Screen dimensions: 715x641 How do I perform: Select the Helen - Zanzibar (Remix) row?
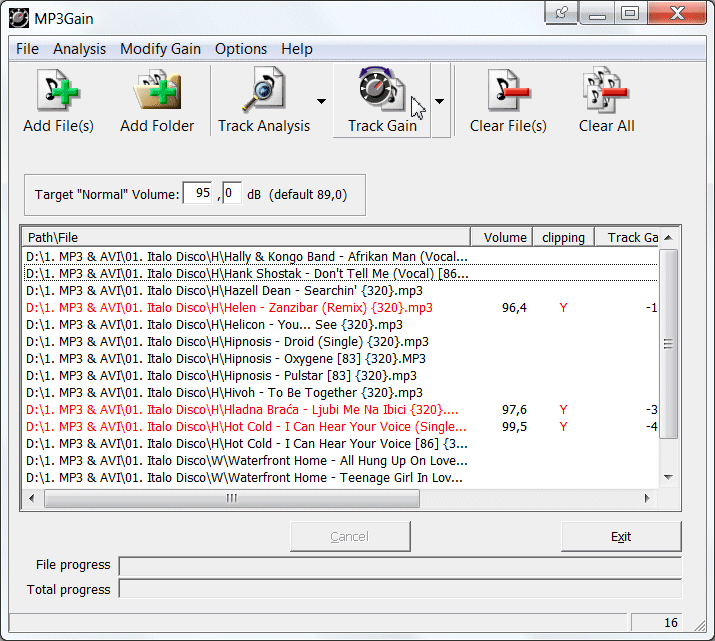click(x=341, y=308)
